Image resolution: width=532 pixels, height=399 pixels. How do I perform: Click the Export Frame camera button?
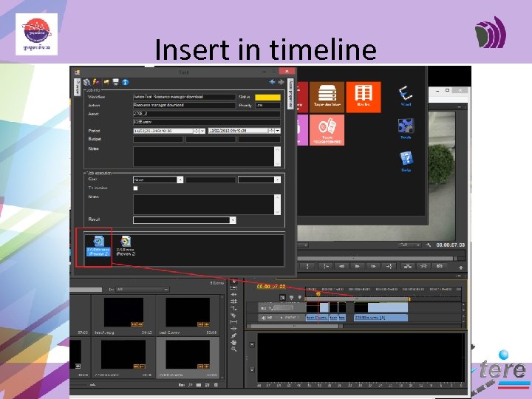pos(440,266)
